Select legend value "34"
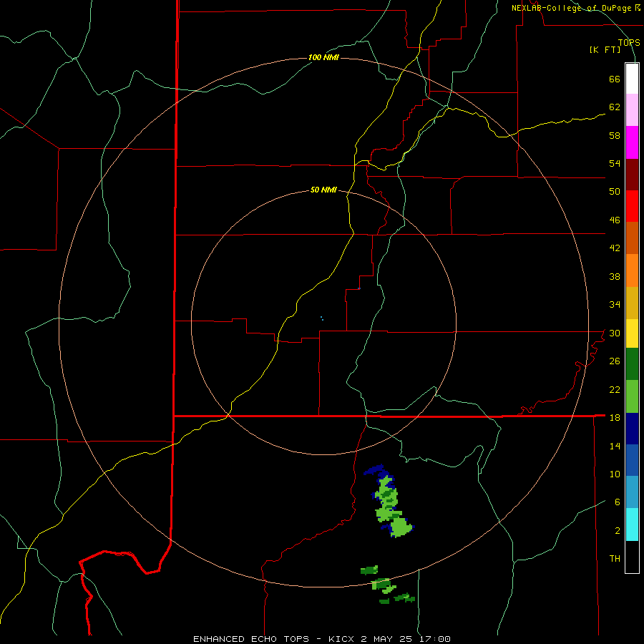 [x=615, y=305]
